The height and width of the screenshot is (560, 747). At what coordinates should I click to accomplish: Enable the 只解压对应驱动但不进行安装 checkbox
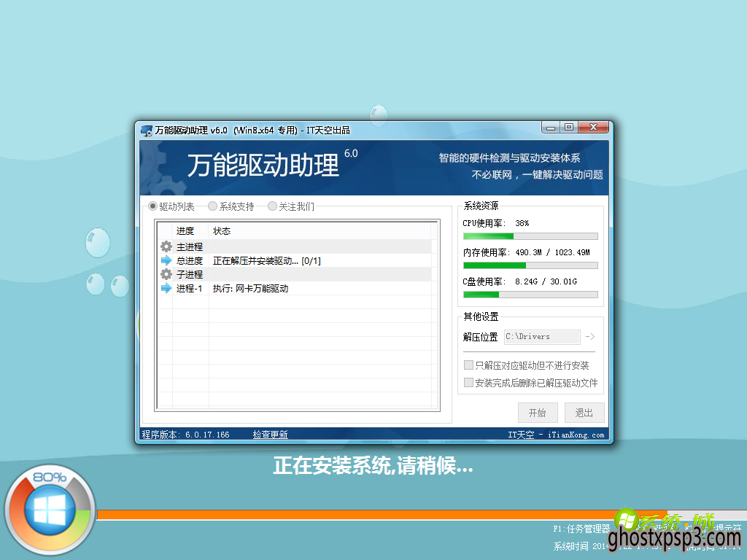pos(468,365)
